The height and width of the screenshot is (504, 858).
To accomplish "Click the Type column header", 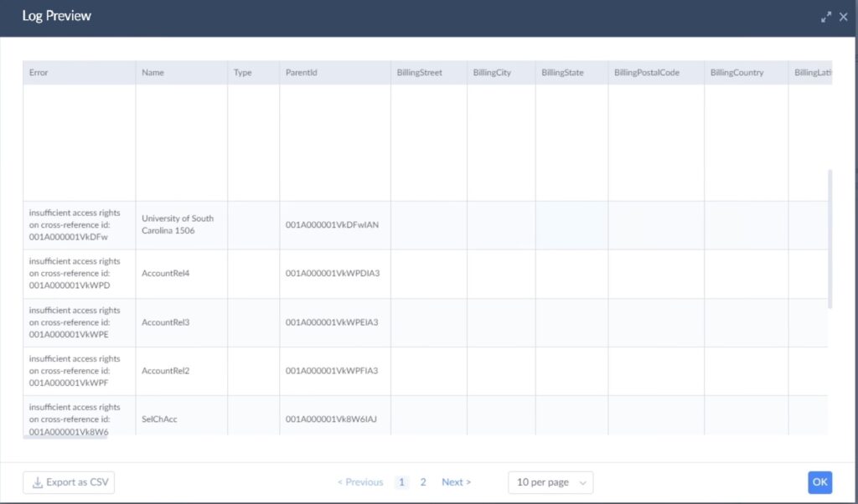I will 253,73.
